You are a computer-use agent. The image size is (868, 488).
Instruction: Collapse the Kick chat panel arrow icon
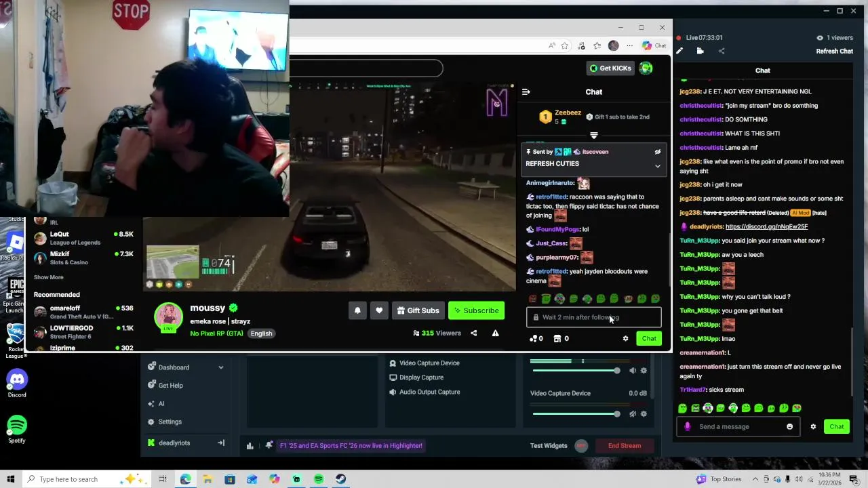[526, 91]
